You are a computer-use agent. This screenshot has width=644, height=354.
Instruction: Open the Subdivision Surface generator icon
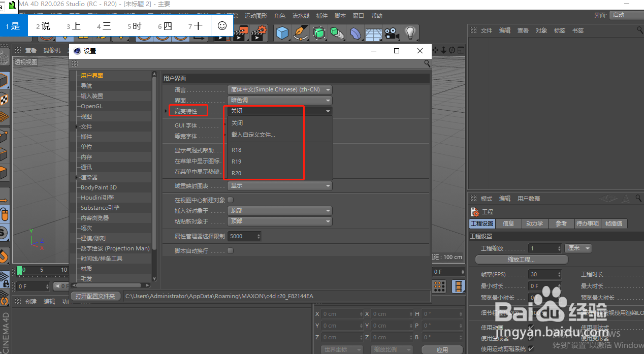point(319,33)
